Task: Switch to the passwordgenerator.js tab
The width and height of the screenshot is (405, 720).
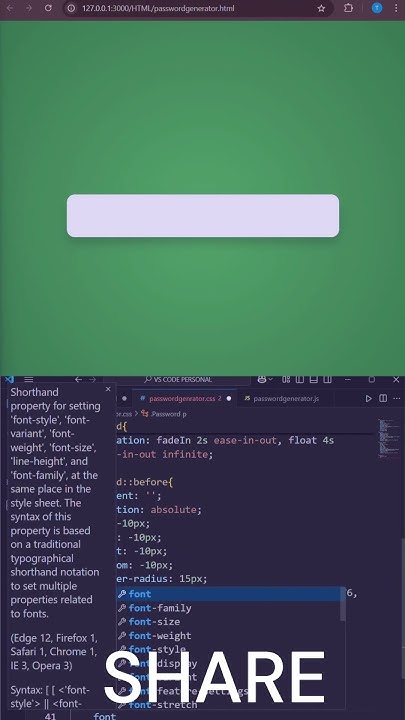Action: point(286,399)
